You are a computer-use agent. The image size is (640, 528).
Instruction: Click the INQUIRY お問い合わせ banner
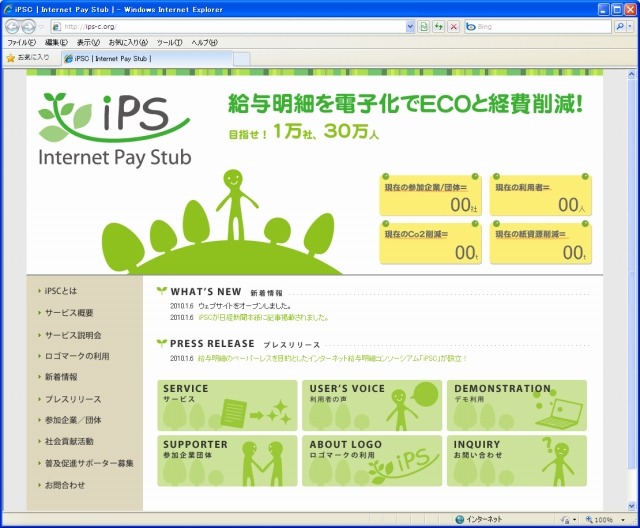coord(517,461)
